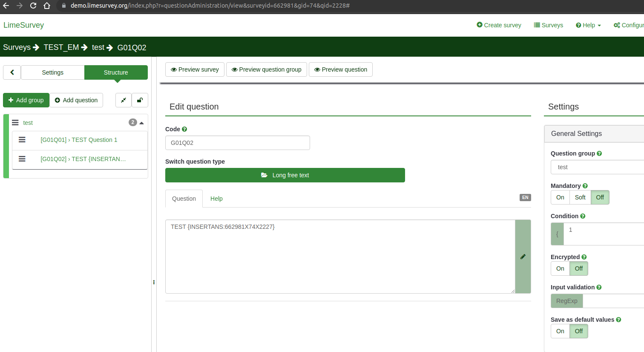This screenshot has width=644, height=352.
Task: Click the help icon beside Condition label
Action: coord(583,216)
